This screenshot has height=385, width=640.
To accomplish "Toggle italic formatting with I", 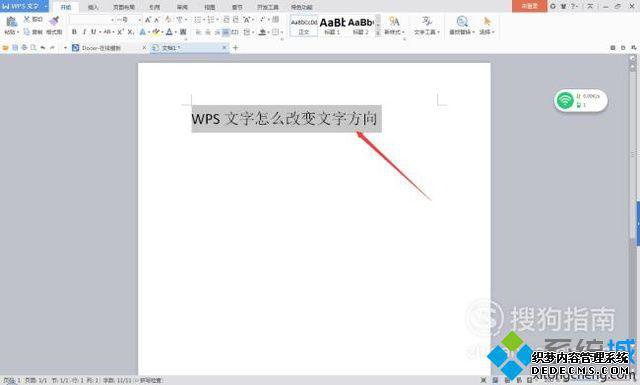I will click(x=84, y=32).
